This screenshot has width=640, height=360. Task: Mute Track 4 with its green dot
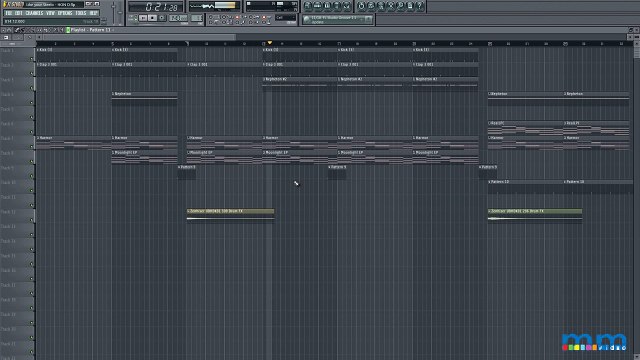point(32,103)
